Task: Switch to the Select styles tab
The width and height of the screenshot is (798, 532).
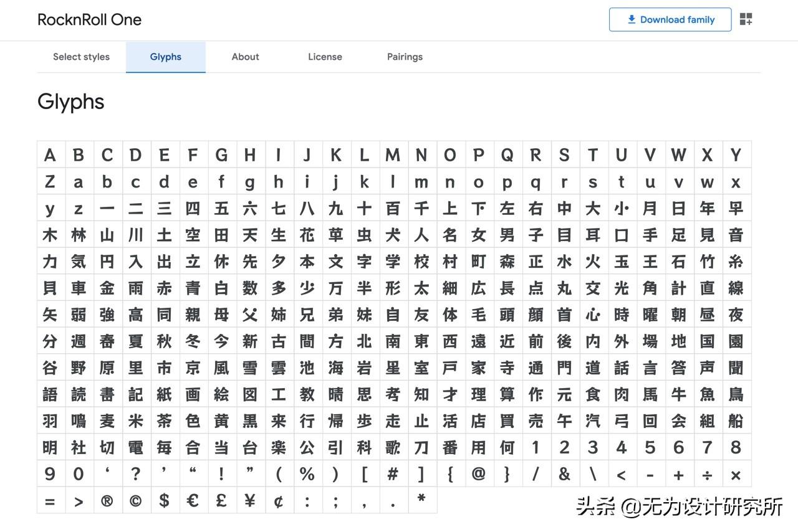Action: pos(81,57)
